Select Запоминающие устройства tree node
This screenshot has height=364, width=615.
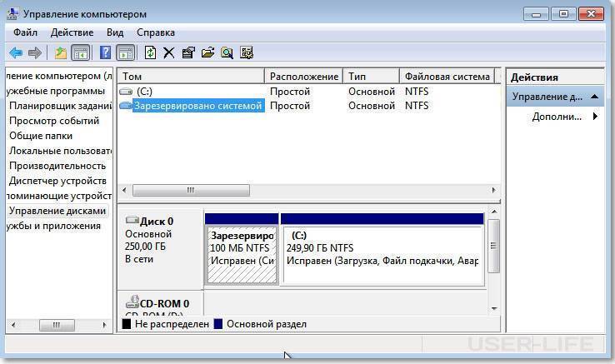point(59,196)
